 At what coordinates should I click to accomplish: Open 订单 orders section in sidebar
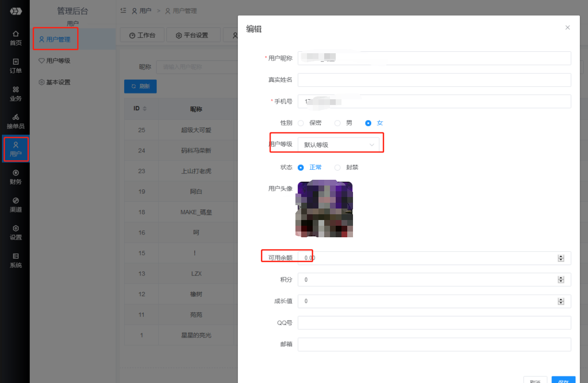(x=15, y=66)
